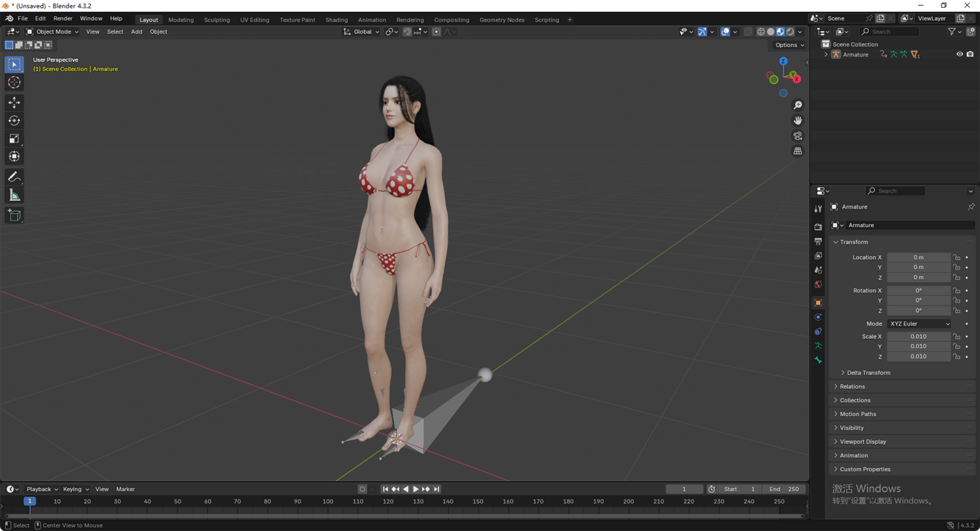The image size is (980, 531).
Task: Open the View Layer properties tab
Action: point(818,256)
